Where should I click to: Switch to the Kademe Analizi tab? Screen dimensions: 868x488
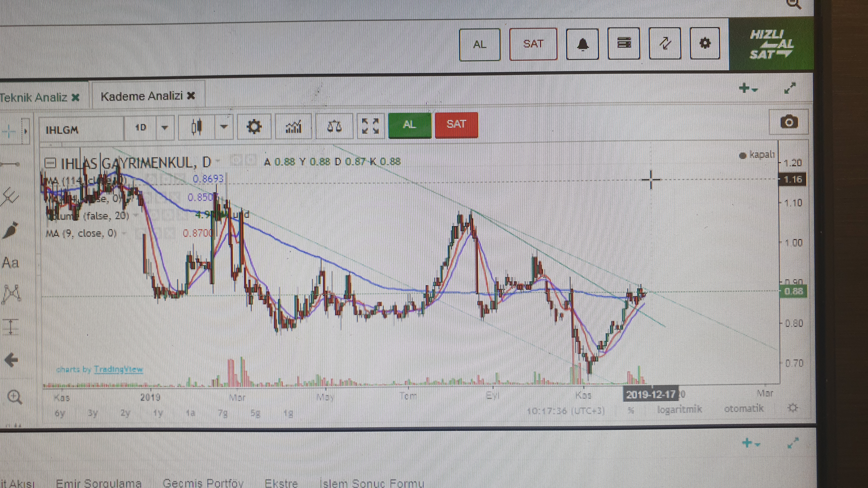(141, 96)
